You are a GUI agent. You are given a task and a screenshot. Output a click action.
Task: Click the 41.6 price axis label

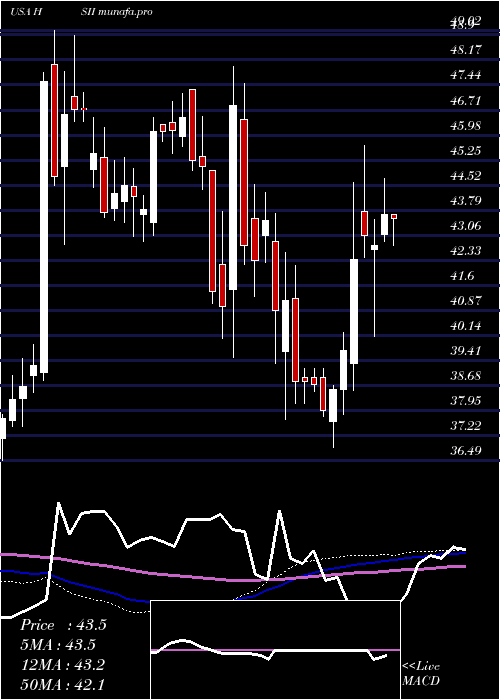(x=463, y=276)
